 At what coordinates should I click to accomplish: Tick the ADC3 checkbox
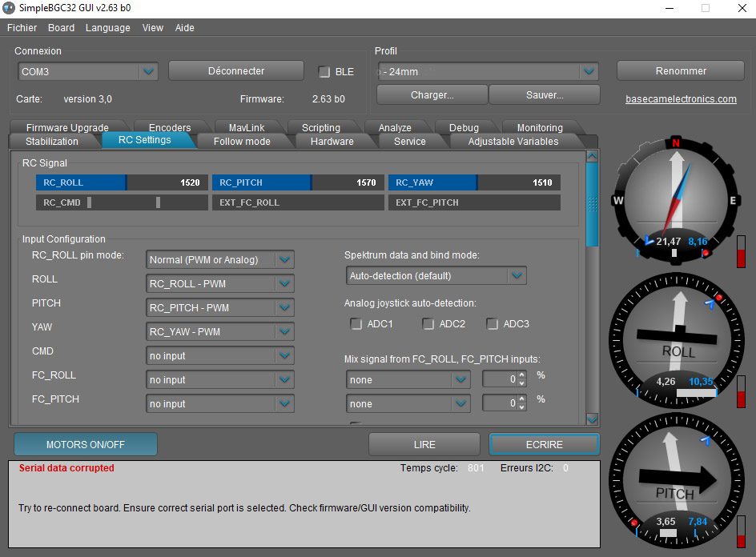click(493, 324)
